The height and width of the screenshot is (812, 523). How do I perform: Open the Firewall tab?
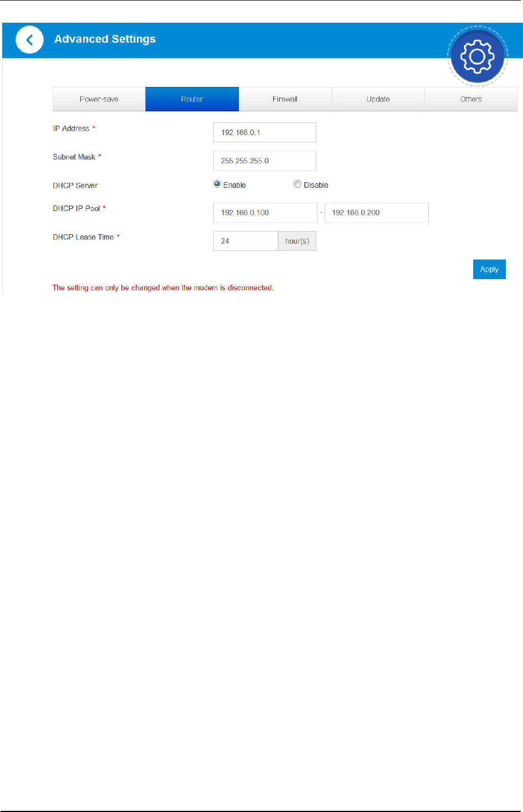[285, 99]
